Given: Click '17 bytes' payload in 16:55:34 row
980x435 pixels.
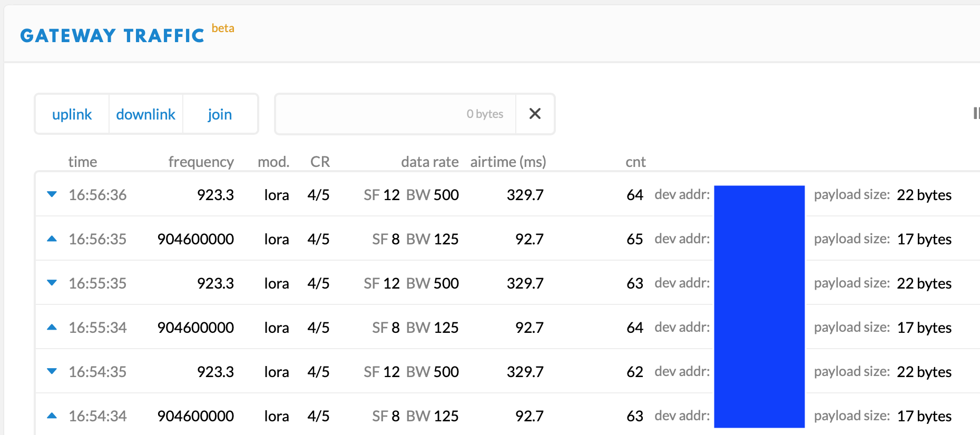Looking at the screenshot, I should pyautogui.click(x=924, y=328).
